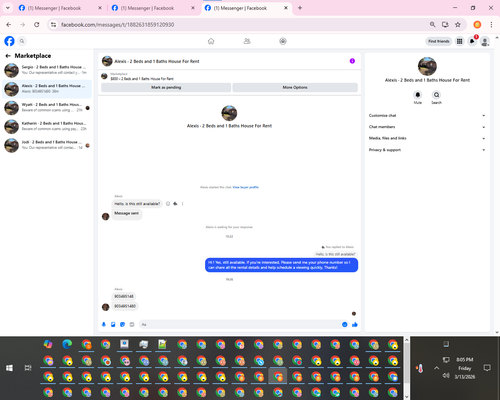
Task: Click the Mark as pending button
Action: [166, 87]
